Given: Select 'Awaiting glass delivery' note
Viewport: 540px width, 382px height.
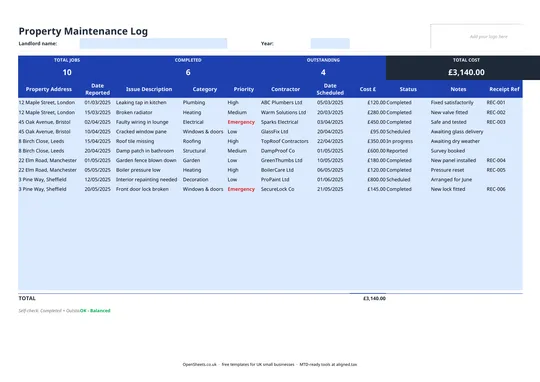Looking at the screenshot, I should (457, 132).
